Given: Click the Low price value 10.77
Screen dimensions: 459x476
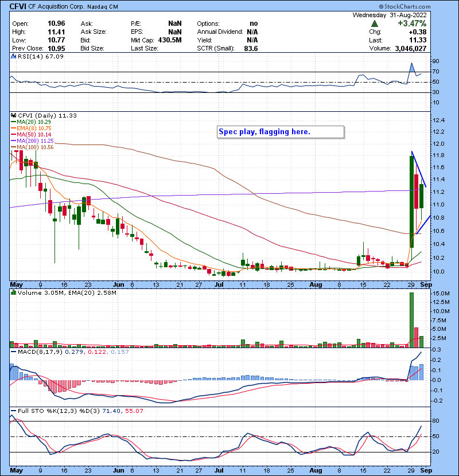Looking at the screenshot, I should pos(56,40).
